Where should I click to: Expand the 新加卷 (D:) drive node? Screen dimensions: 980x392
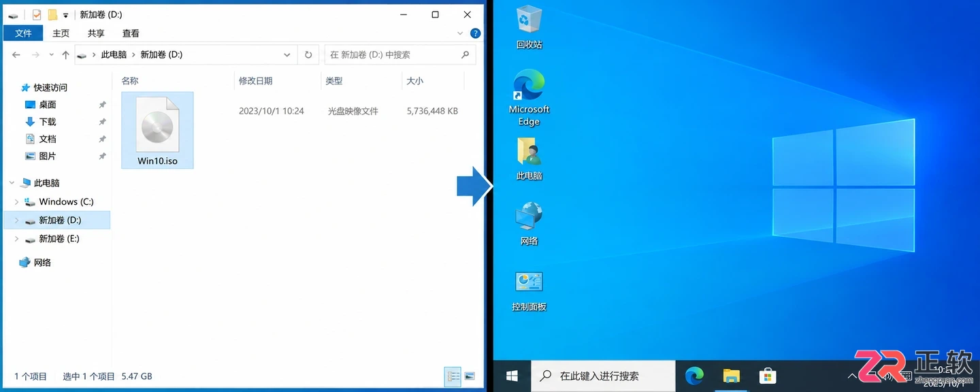17,220
